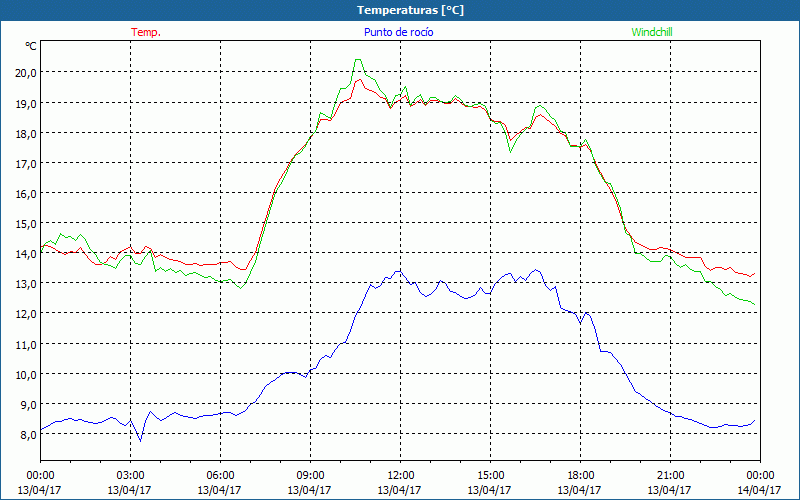The width and height of the screenshot is (800, 500).
Task: Click the 19,0 y-axis value
Action: point(27,103)
